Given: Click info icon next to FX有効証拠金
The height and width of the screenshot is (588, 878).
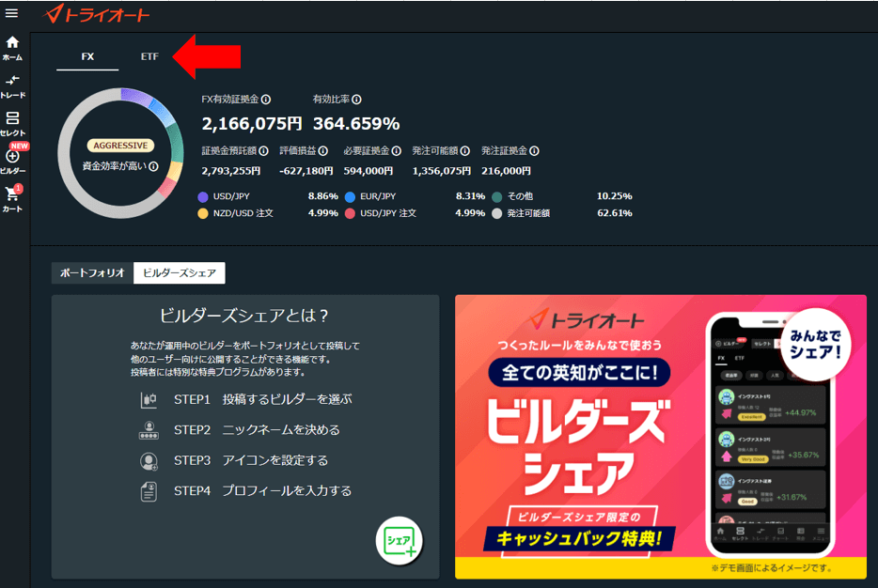Looking at the screenshot, I should (x=266, y=100).
